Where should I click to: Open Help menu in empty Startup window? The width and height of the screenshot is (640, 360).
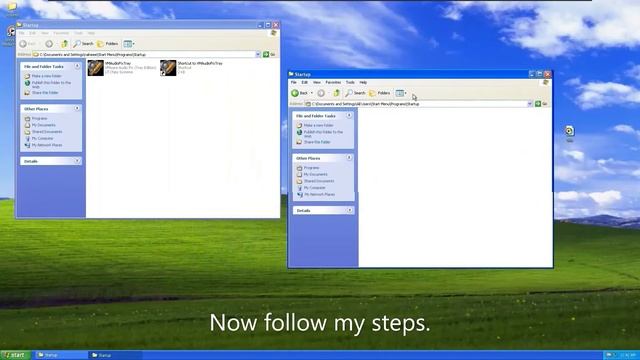(363, 82)
